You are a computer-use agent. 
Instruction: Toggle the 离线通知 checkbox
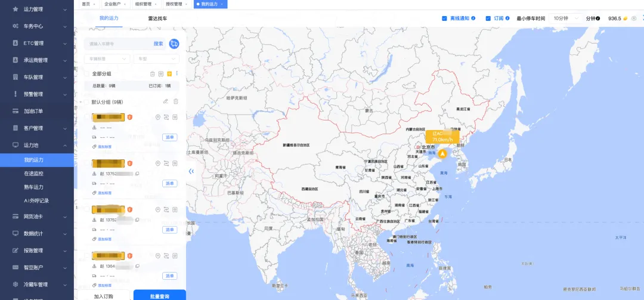click(x=444, y=18)
